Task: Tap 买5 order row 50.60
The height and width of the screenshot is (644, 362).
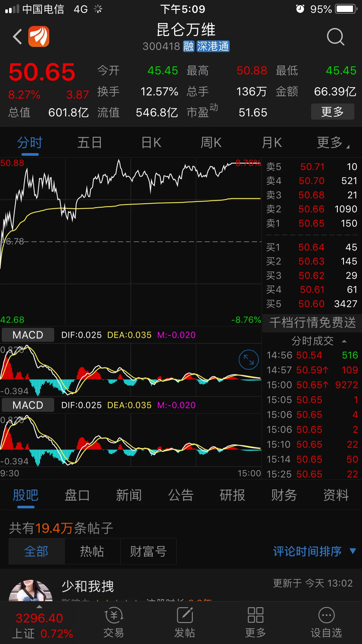Action: [312, 304]
